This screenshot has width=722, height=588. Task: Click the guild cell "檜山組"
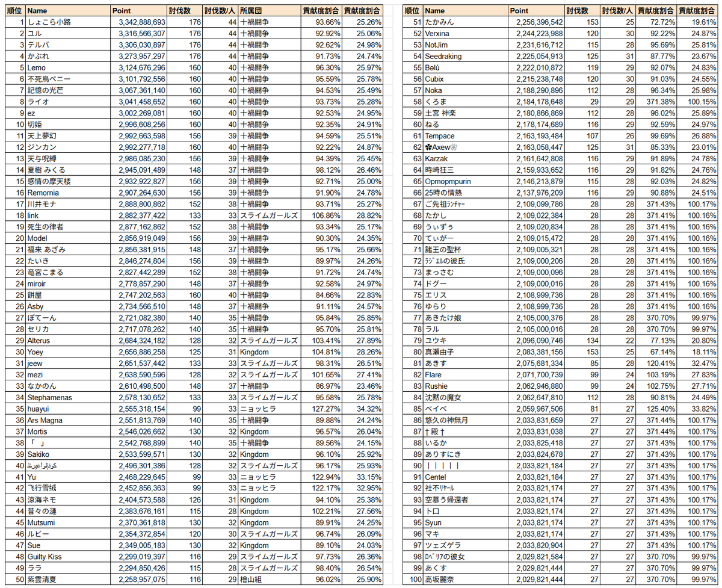[x=269, y=579]
